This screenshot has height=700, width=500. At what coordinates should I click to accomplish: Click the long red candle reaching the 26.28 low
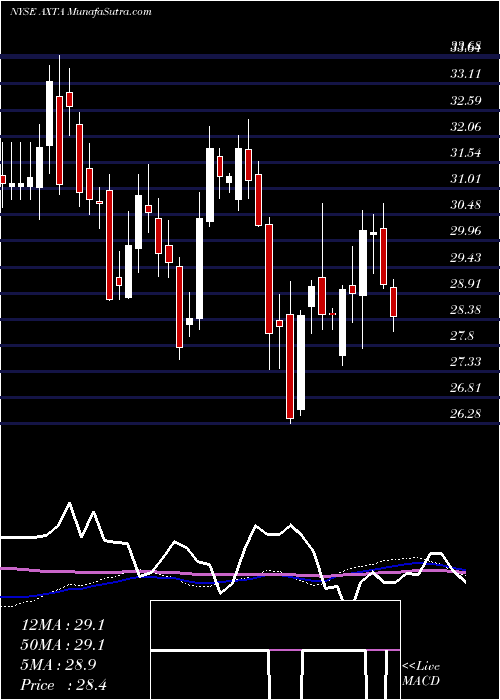pyautogui.click(x=290, y=353)
